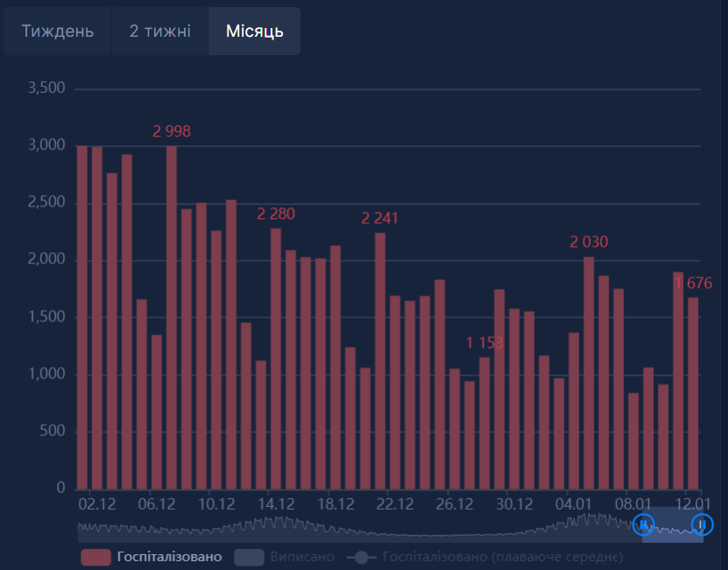Click the red Госпіталізовано legend swatch

pos(95,557)
